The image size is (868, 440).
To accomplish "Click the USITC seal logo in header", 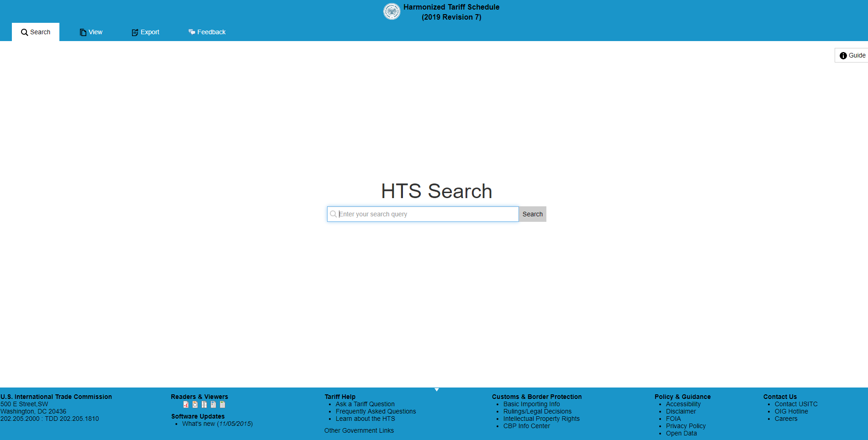I will (x=392, y=11).
